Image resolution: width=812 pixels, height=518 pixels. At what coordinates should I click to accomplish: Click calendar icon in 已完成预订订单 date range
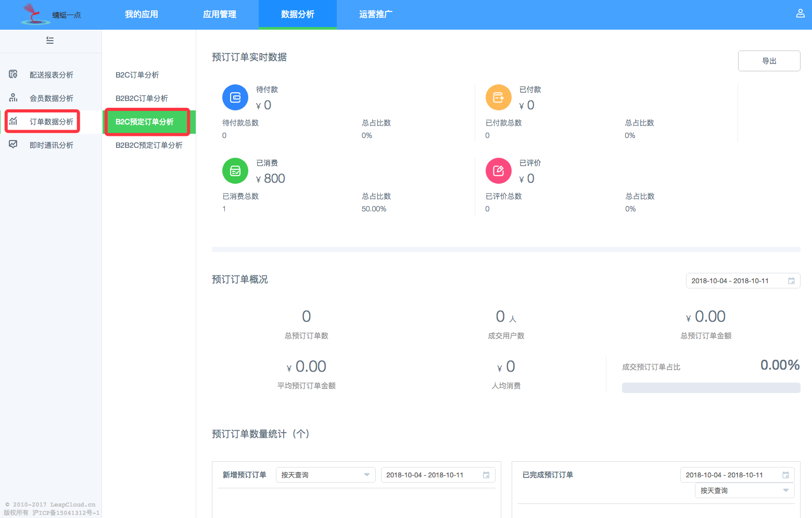pos(786,475)
